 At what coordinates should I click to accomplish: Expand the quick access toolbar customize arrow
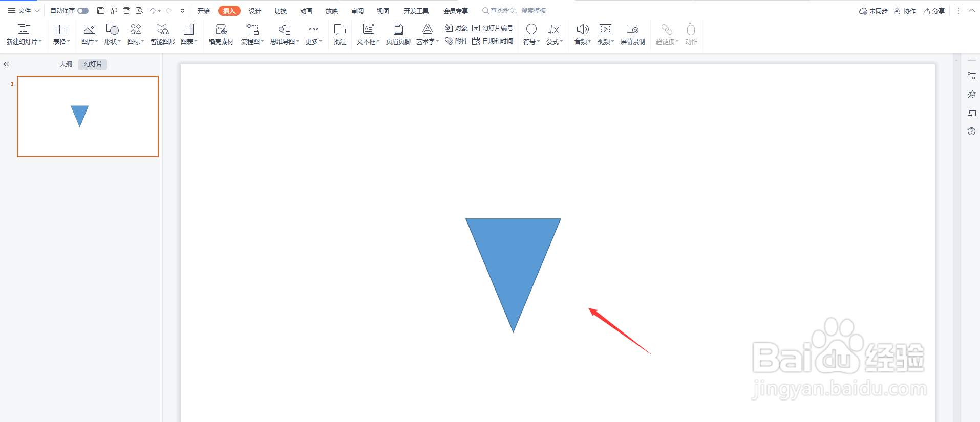182,11
